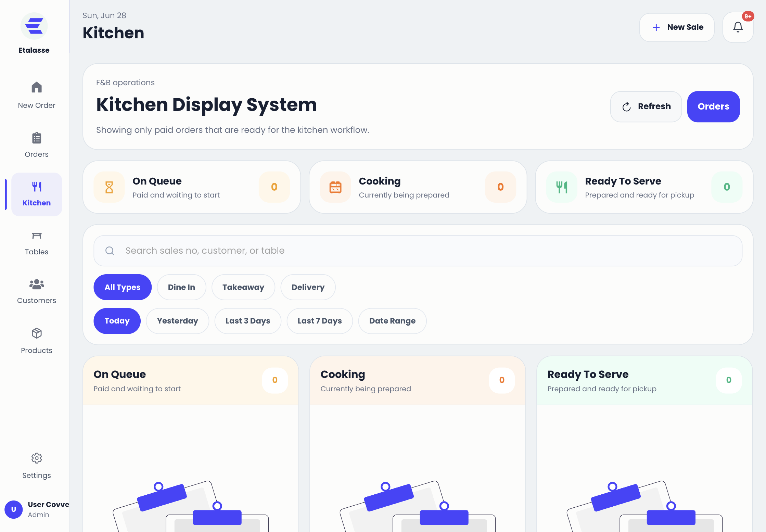This screenshot has width=766, height=532.
Task: Click the search magnifier icon
Action: point(110,251)
